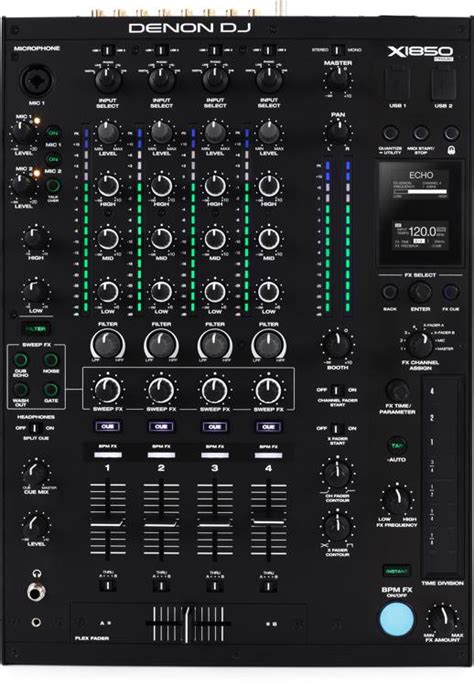474x686 pixels.
Task: Click channel 4 INPUT SELECT knob
Action: [269, 80]
